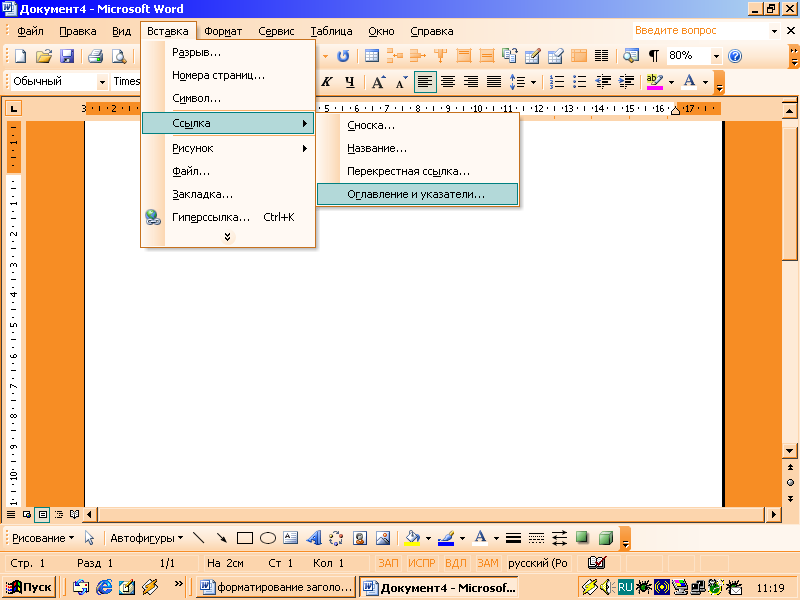Screen dimensions: 800x600
Task: Select the oval drawing tool
Action: tap(268, 538)
